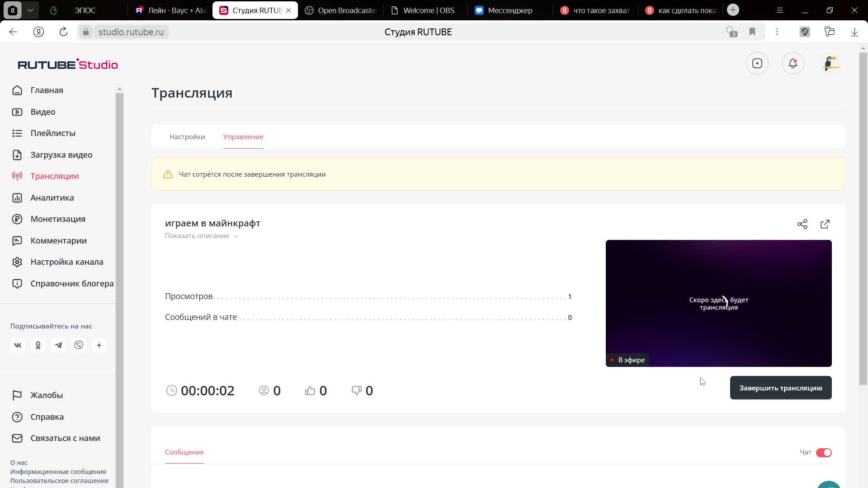Switch to the Настройки tab
This screenshot has height=488, width=868.
click(x=187, y=136)
